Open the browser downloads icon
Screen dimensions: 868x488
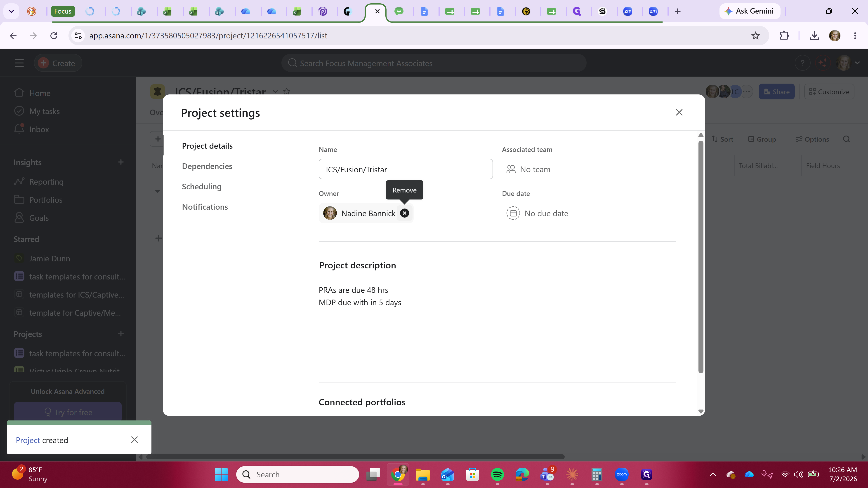coord(814,35)
